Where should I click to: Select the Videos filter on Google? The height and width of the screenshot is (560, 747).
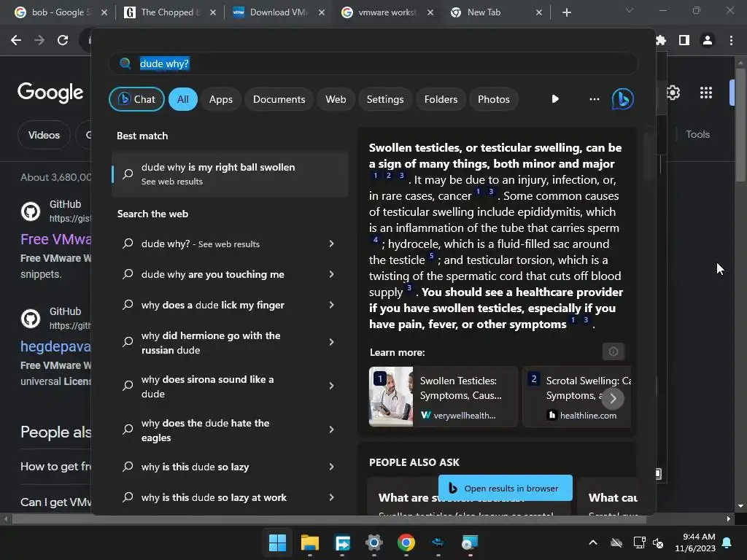pos(44,135)
